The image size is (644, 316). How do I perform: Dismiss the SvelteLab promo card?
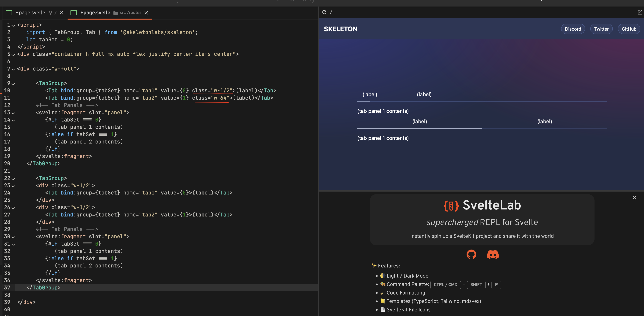click(634, 198)
